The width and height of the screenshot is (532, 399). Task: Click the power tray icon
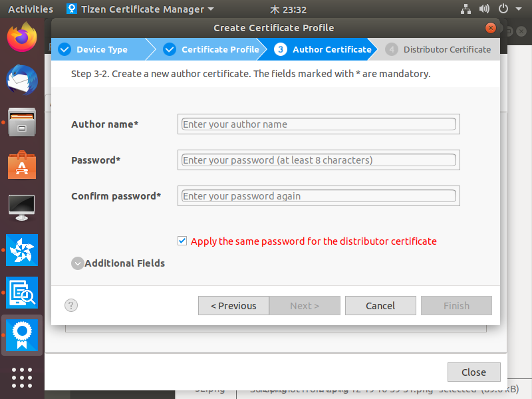503,9
